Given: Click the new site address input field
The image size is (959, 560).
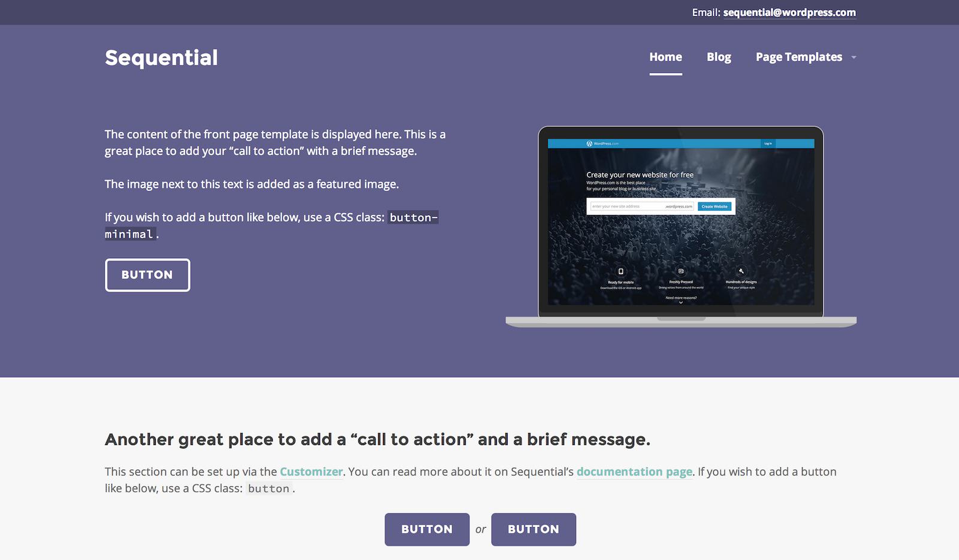Looking at the screenshot, I should (x=626, y=207).
